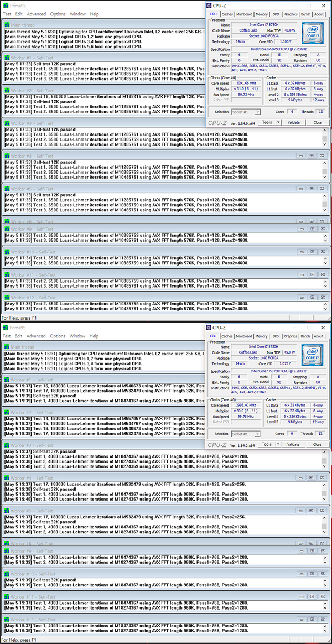
Task: Open Test menu in Prime95 running 576K tests
Action: click(7, 14)
